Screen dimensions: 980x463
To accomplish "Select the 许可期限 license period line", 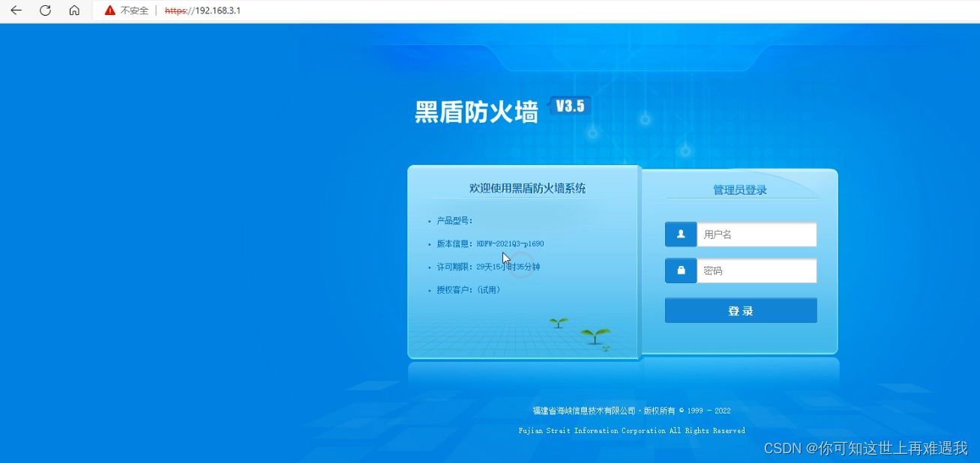I will [x=488, y=267].
